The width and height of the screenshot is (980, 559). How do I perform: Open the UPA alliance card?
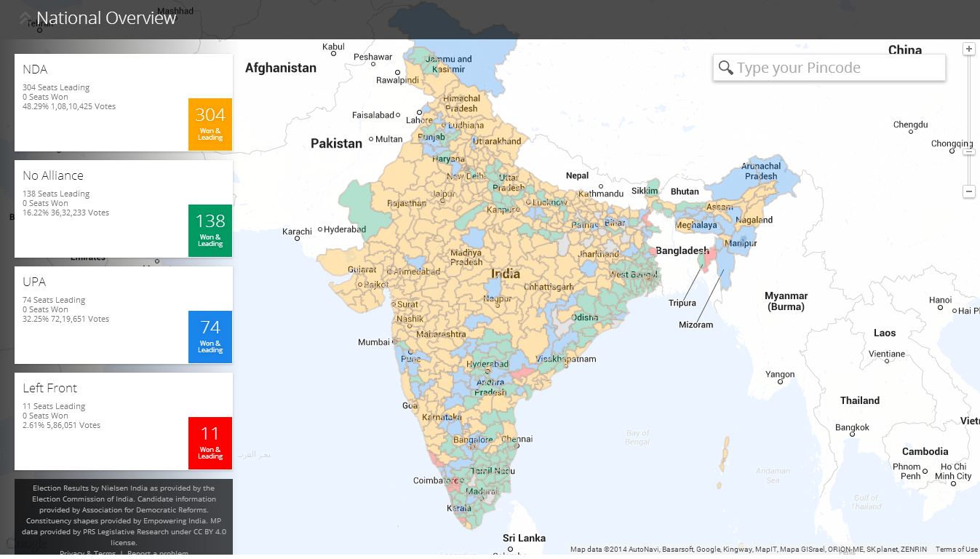click(x=124, y=315)
